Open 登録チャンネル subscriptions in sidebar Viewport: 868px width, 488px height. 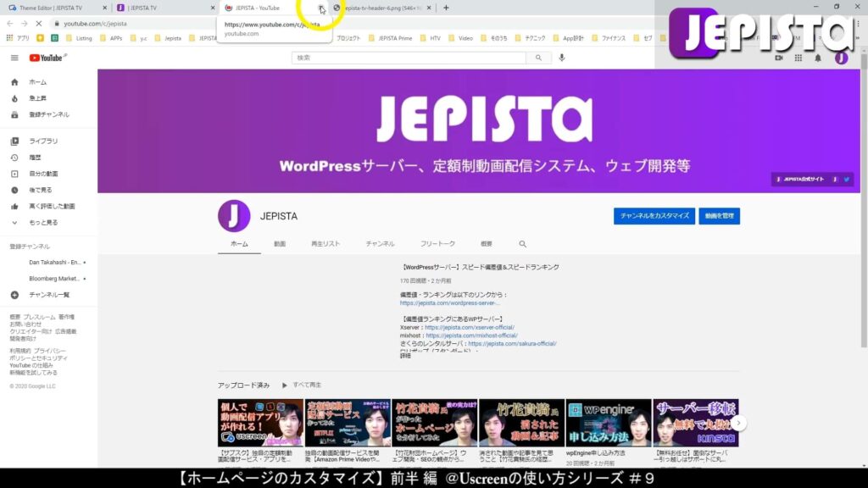point(48,114)
